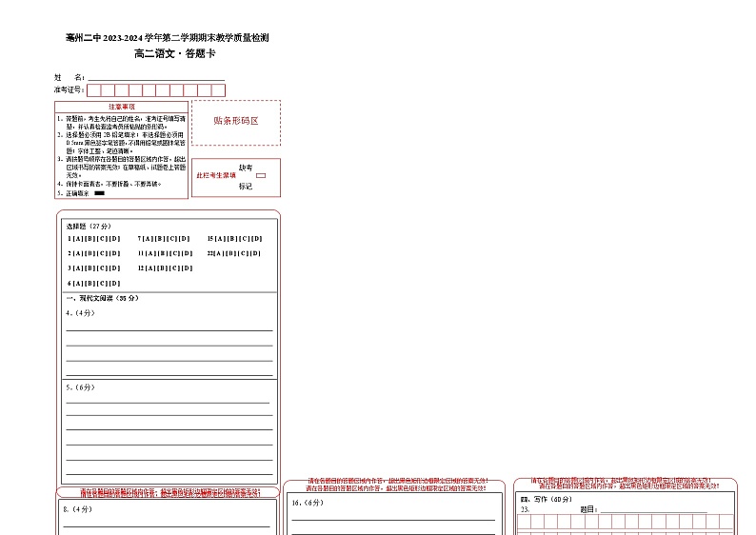Click instruction 4 保持卡面清洁 in 注意事项
This screenshot has width=756, height=535.
109,184
